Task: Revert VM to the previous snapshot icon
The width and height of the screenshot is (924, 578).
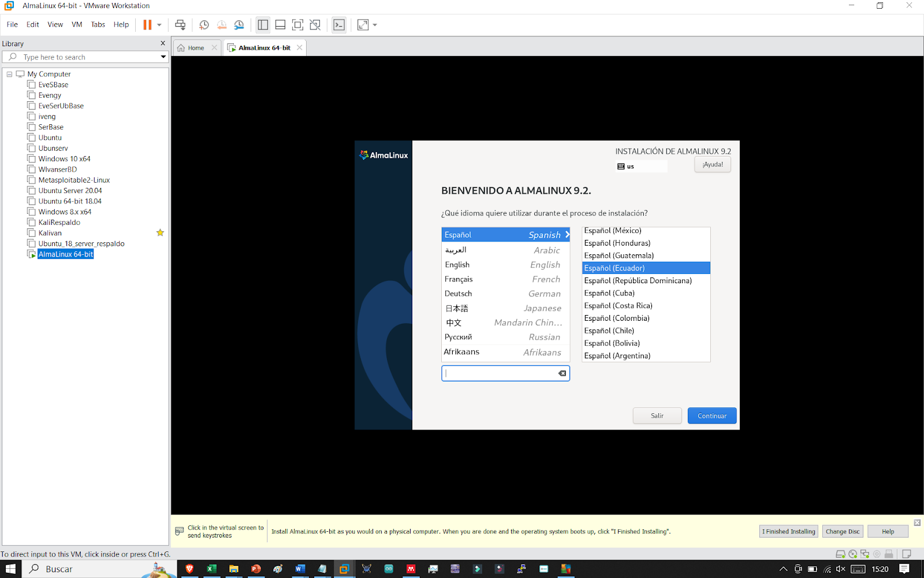Action: 222,25
